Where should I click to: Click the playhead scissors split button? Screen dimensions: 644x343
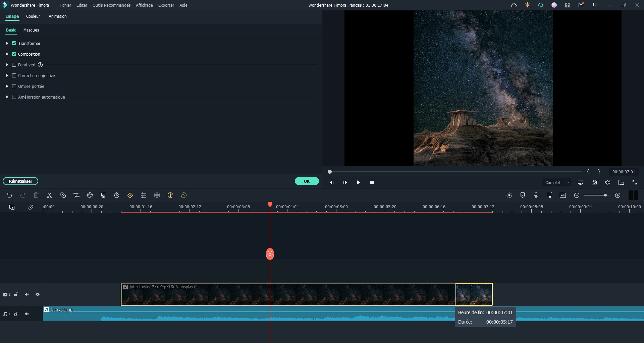tap(270, 254)
